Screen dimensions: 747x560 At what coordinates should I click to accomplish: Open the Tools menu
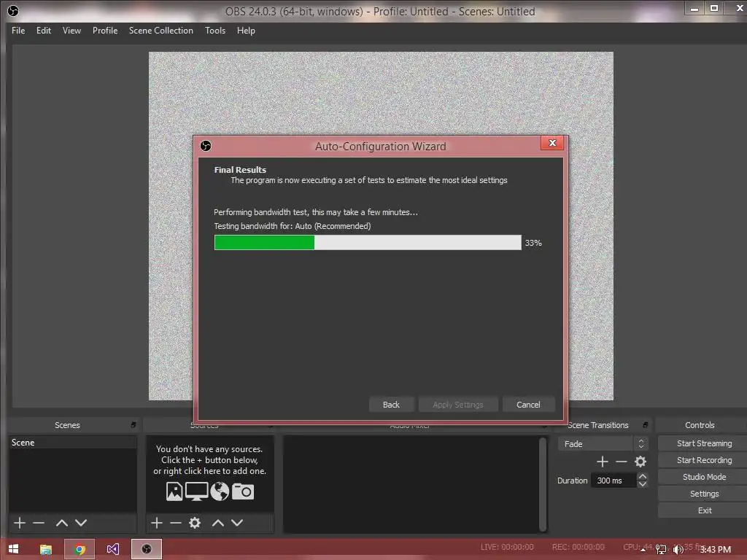pyautogui.click(x=215, y=31)
